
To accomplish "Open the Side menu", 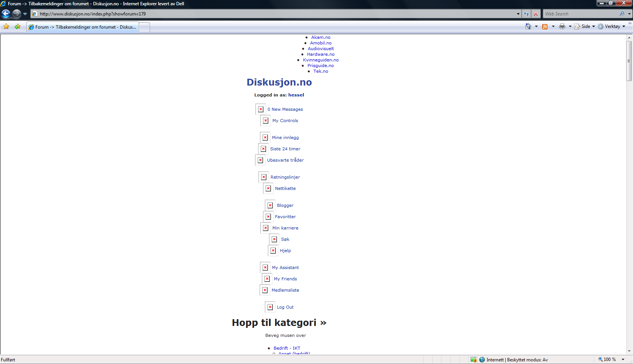I will [585, 26].
